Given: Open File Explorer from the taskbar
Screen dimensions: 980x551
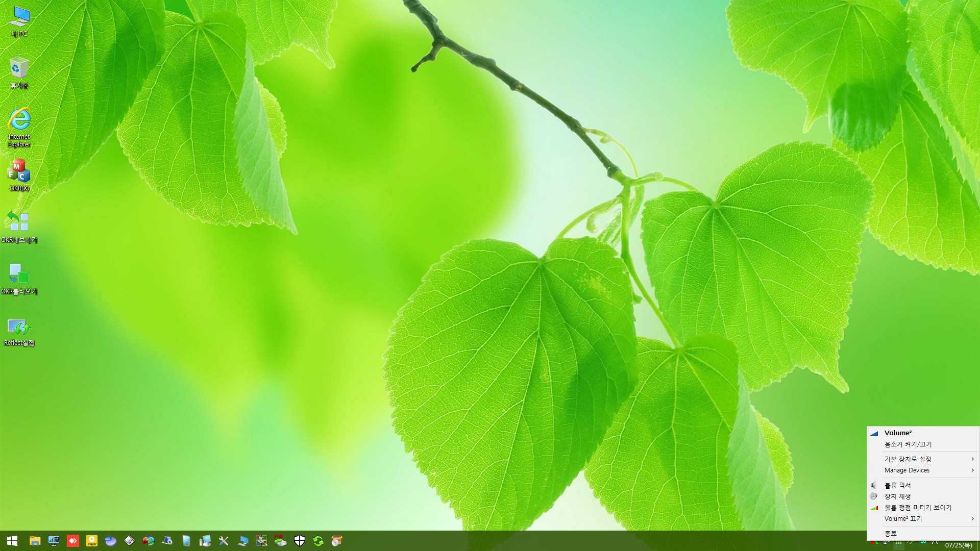Looking at the screenshot, I should tap(35, 541).
